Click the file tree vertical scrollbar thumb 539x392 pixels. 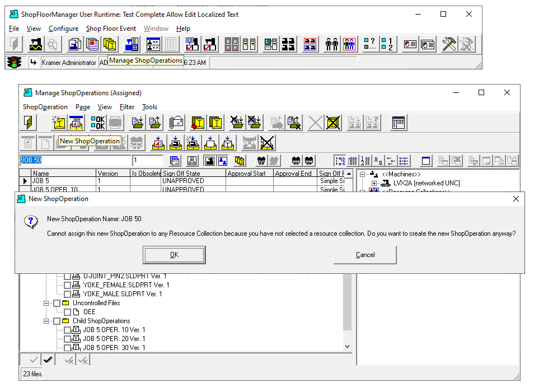tap(348, 302)
